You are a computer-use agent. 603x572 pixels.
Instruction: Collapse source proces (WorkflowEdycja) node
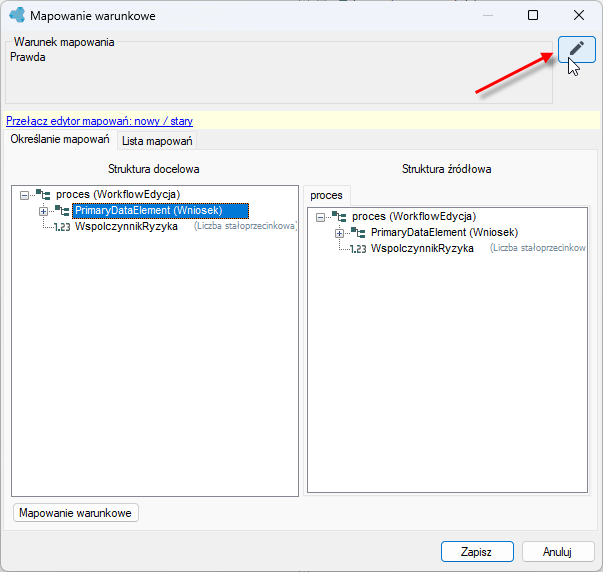coord(320,218)
